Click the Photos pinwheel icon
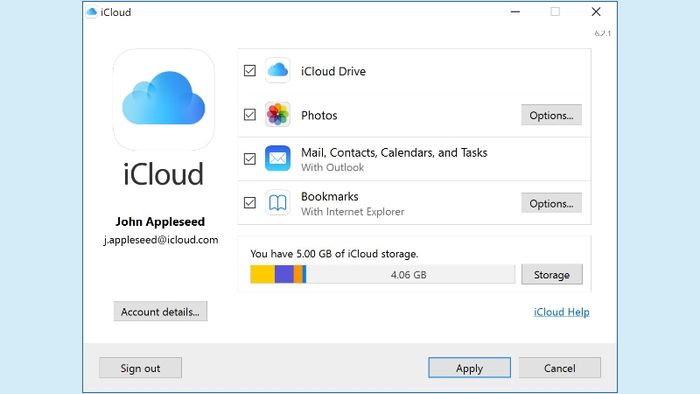 tap(277, 114)
